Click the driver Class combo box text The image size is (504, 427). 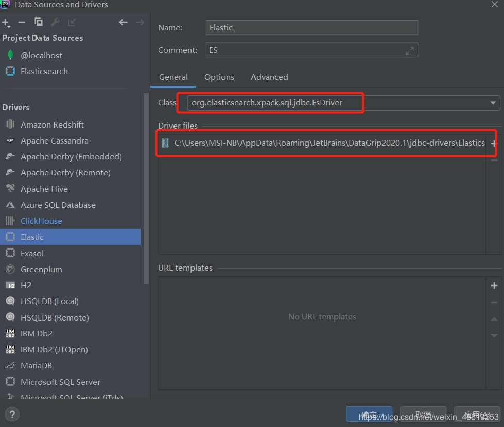(x=267, y=103)
